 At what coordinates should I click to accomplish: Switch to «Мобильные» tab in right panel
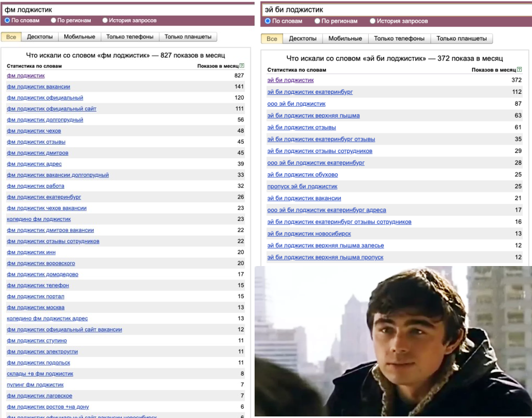pyautogui.click(x=345, y=39)
